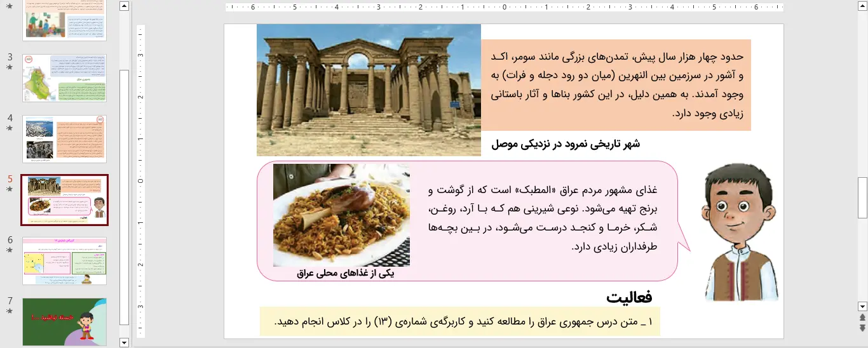The width and height of the screenshot is (868, 348).
Task: Click the animation star beside slide 6
Action: [x=10, y=250]
